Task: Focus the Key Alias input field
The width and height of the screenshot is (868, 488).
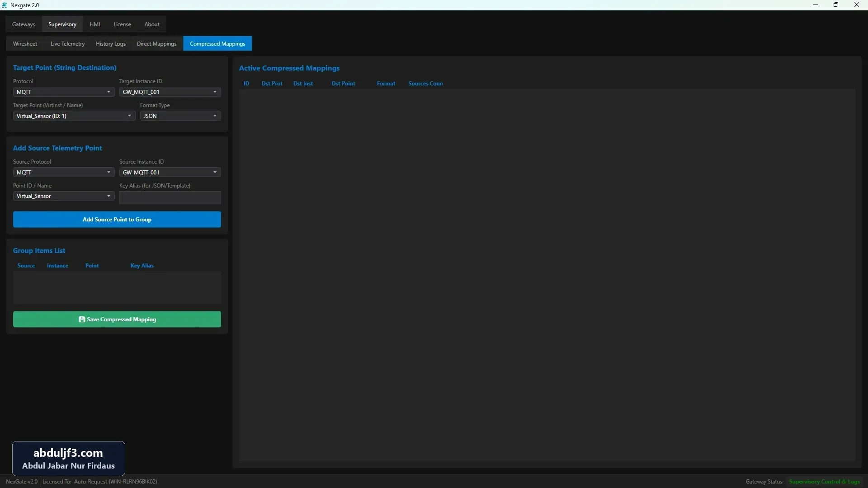Action: 170,197
